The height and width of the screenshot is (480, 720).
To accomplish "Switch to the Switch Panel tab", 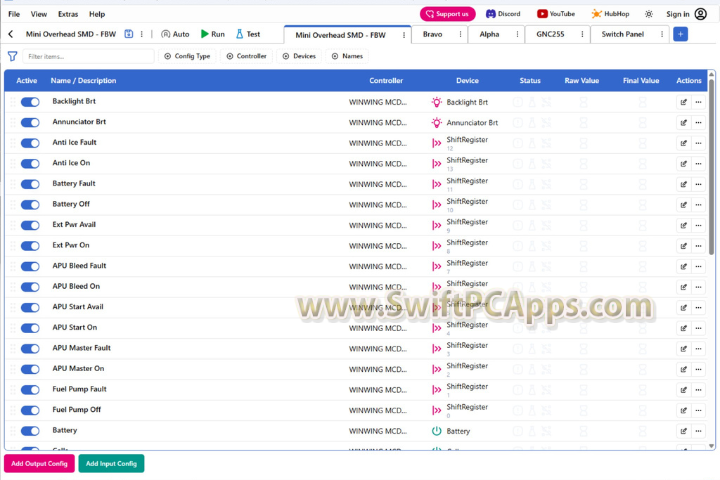I will coord(623,34).
